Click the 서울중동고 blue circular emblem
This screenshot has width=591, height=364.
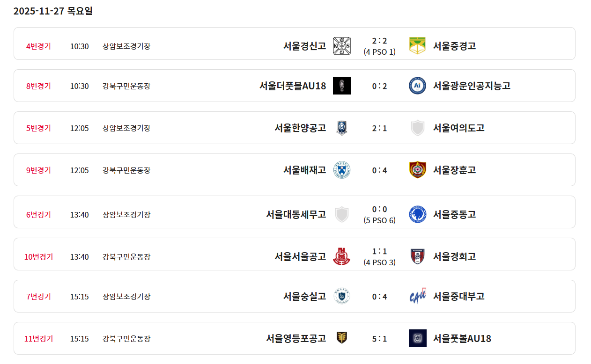click(x=417, y=214)
